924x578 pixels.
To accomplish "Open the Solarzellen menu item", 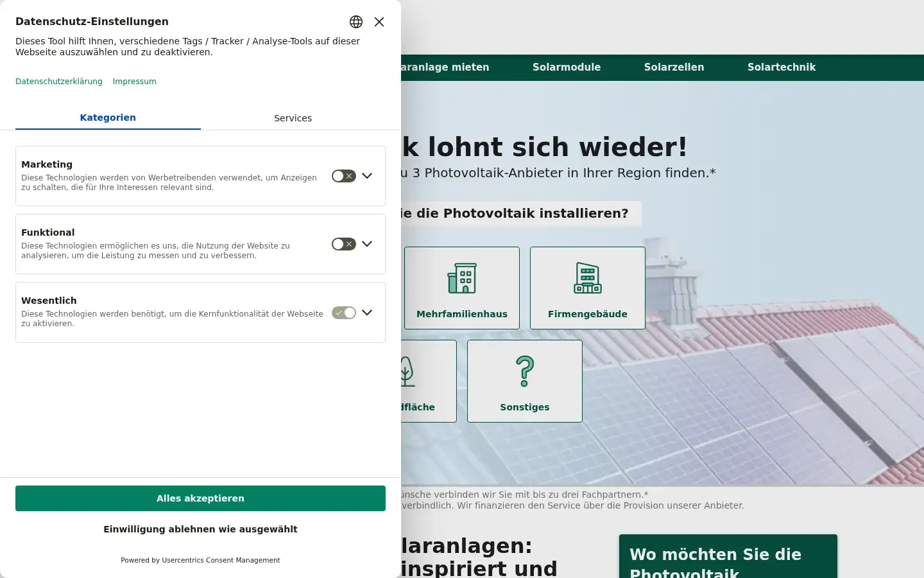I will (674, 67).
